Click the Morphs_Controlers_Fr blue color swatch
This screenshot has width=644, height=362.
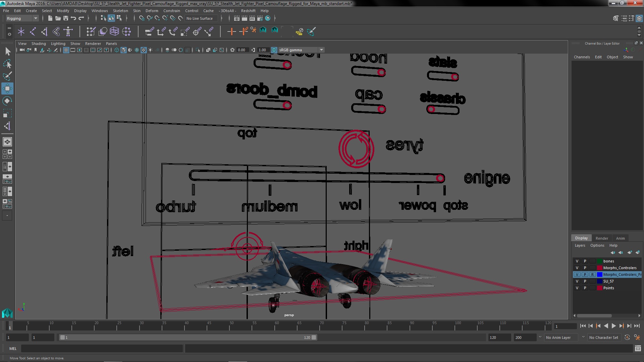pos(599,275)
